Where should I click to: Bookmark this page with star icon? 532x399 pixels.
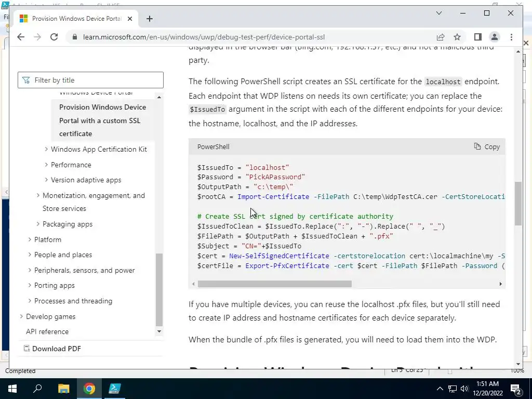(457, 37)
